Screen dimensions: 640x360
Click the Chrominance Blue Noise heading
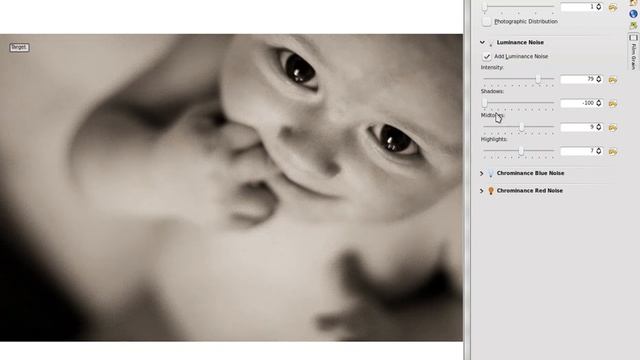coord(530,173)
